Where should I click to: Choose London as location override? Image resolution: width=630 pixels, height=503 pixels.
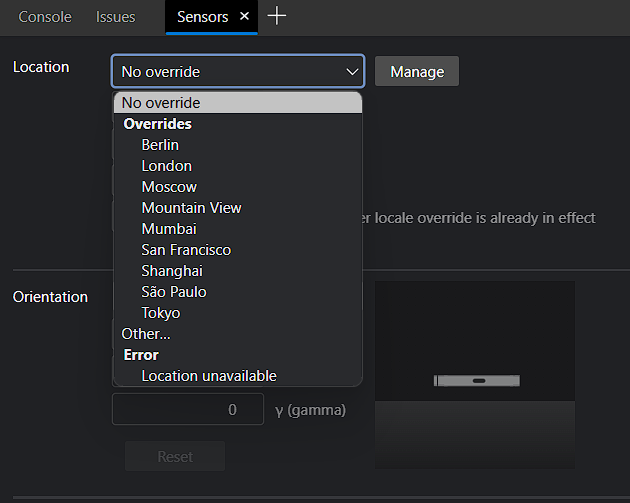166,166
